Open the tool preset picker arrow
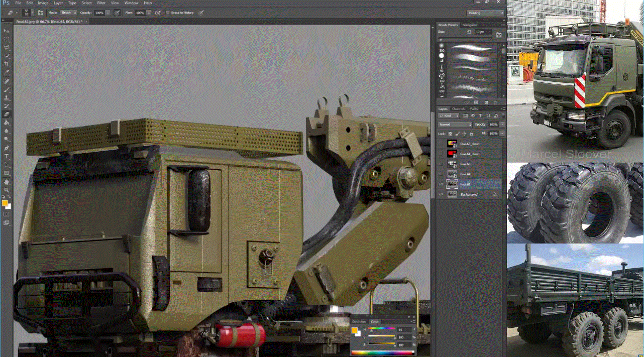 coord(17,12)
